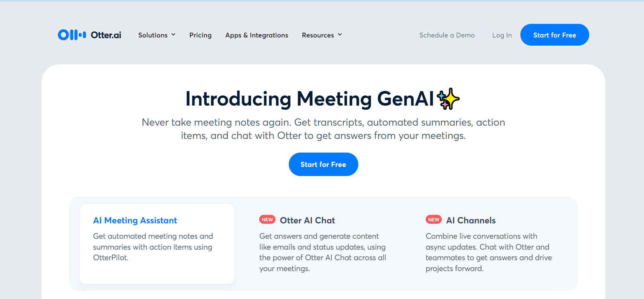The width and height of the screenshot is (644, 299).
Task: Expand the Solutions dropdown chevron
Action: (173, 35)
